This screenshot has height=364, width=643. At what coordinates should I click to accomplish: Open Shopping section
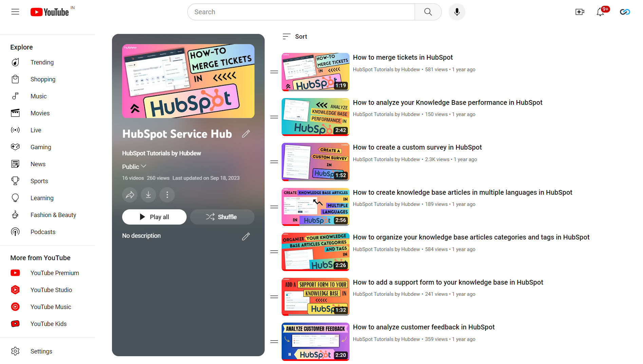pyautogui.click(x=43, y=79)
